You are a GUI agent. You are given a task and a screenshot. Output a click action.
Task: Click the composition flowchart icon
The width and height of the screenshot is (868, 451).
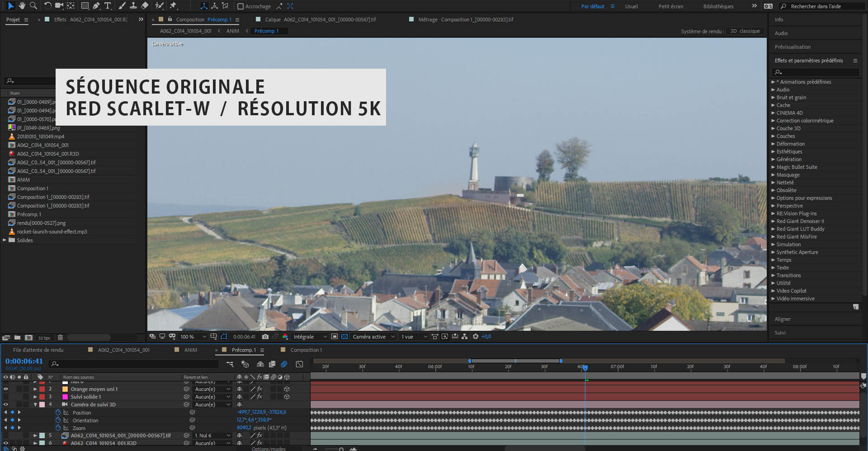(x=464, y=337)
